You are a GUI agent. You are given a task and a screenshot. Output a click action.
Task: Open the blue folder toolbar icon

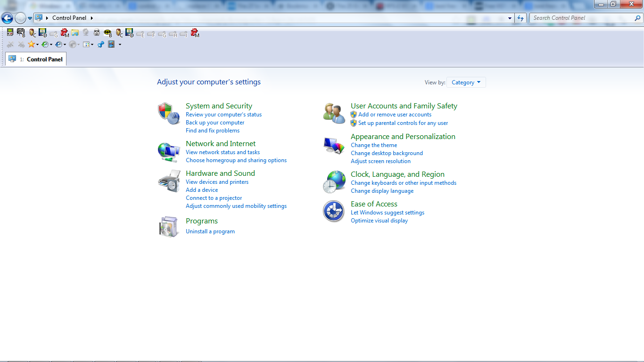pos(75,33)
